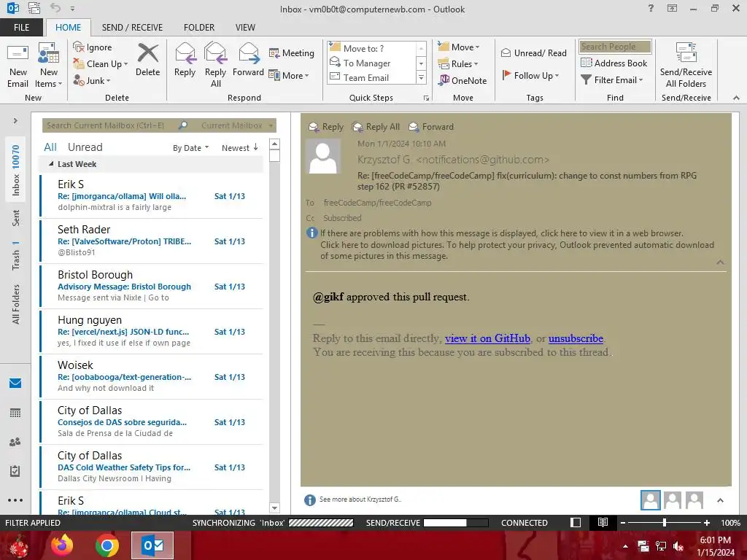
Task: Click the unsubscribe link
Action: pyautogui.click(x=576, y=338)
